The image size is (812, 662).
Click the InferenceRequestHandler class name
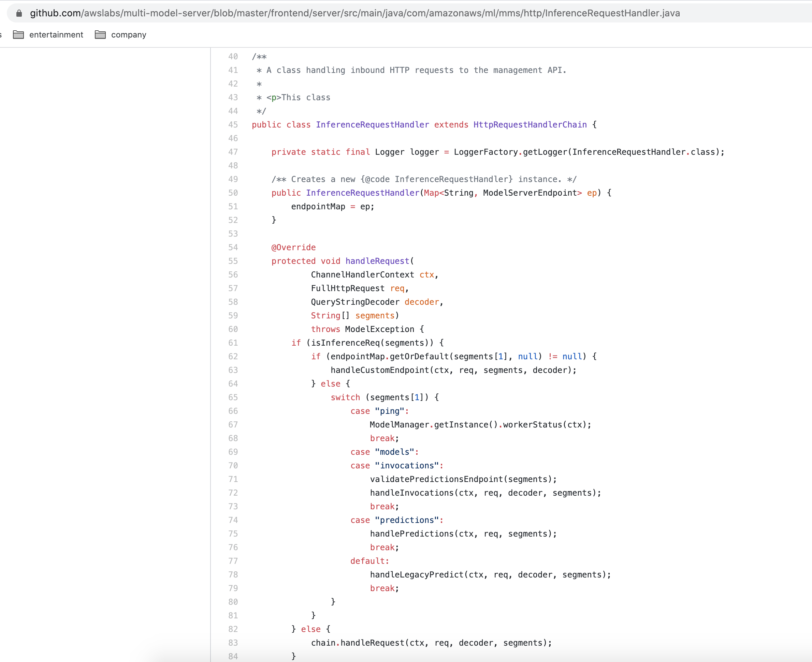pyautogui.click(x=373, y=125)
